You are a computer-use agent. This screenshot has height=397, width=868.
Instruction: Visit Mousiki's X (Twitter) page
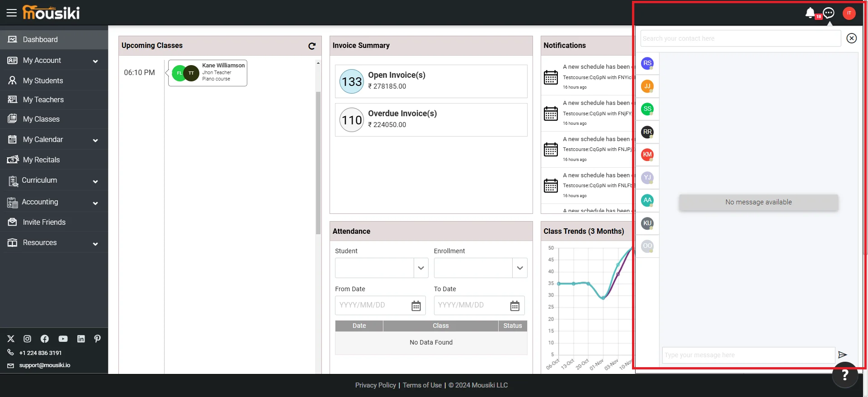point(11,339)
